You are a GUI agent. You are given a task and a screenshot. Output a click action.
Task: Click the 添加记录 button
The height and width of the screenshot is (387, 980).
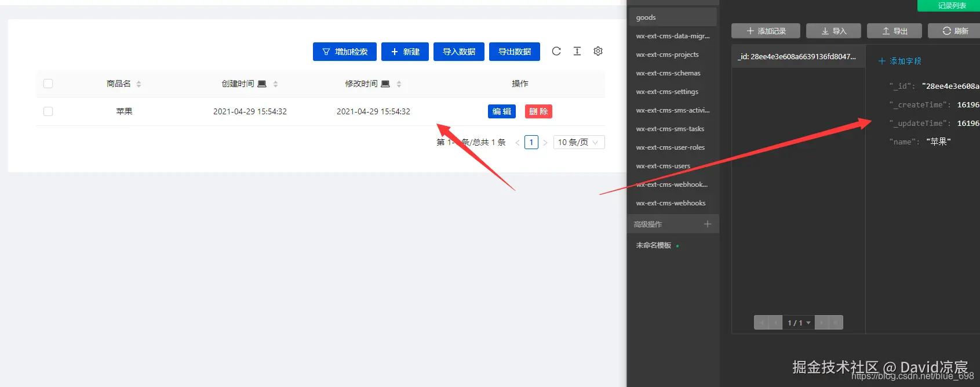766,31
